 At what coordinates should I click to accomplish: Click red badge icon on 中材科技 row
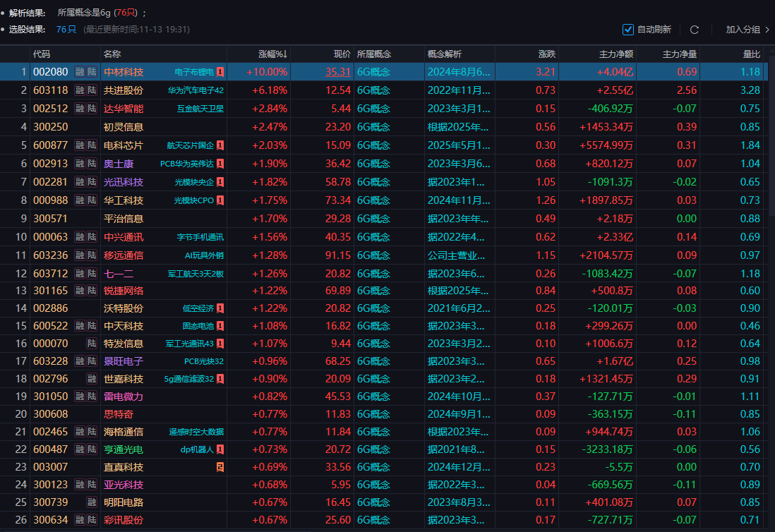coord(220,72)
